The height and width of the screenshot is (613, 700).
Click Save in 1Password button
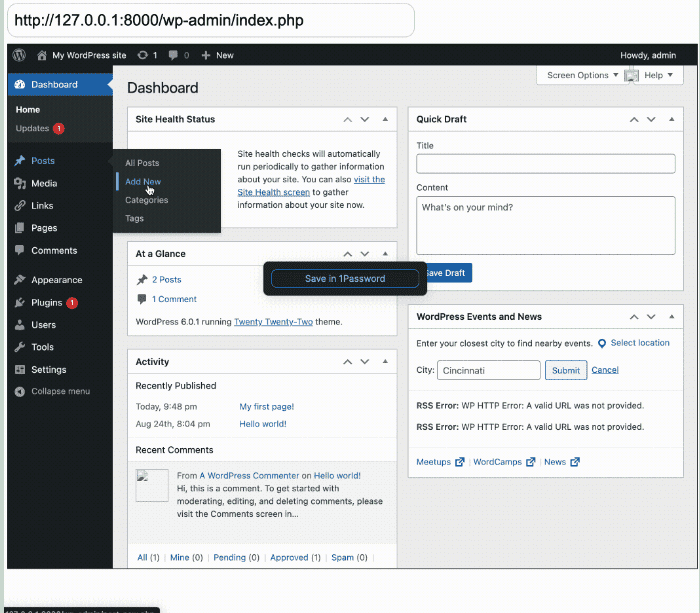[x=345, y=279]
